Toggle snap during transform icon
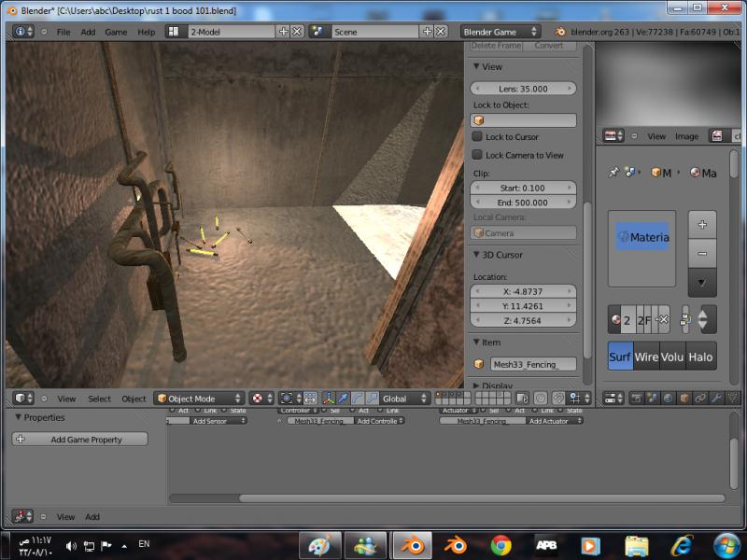The height and width of the screenshot is (560, 747). [557, 399]
